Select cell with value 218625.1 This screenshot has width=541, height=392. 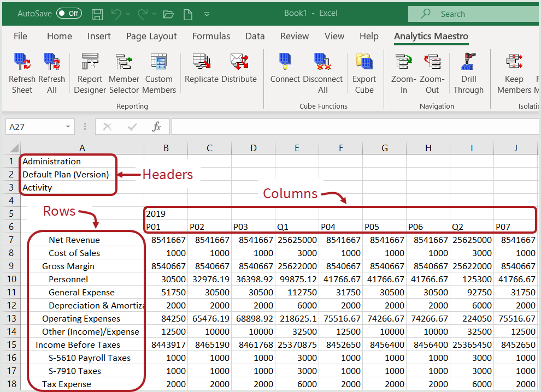tap(297, 318)
